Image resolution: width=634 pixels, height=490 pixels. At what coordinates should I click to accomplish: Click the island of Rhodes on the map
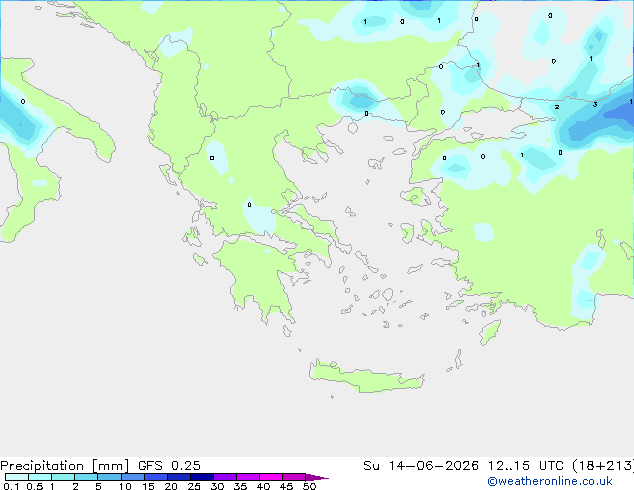pyautogui.click(x=490, y=332)
